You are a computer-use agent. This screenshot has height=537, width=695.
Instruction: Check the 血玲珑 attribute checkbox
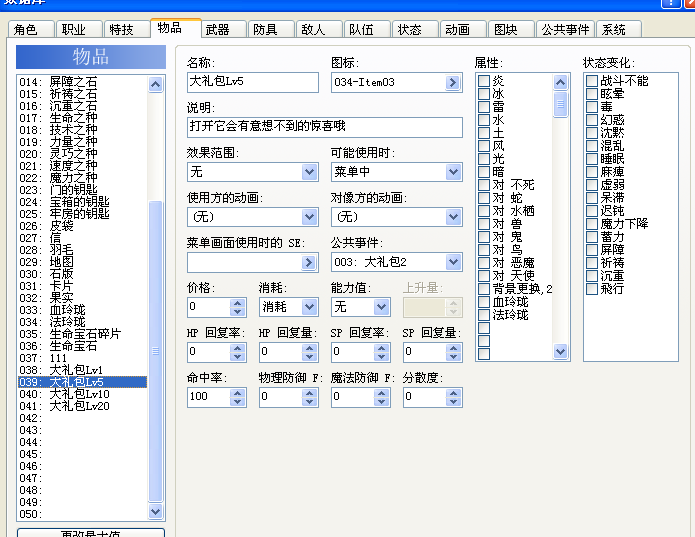click(x=484, y=302)
